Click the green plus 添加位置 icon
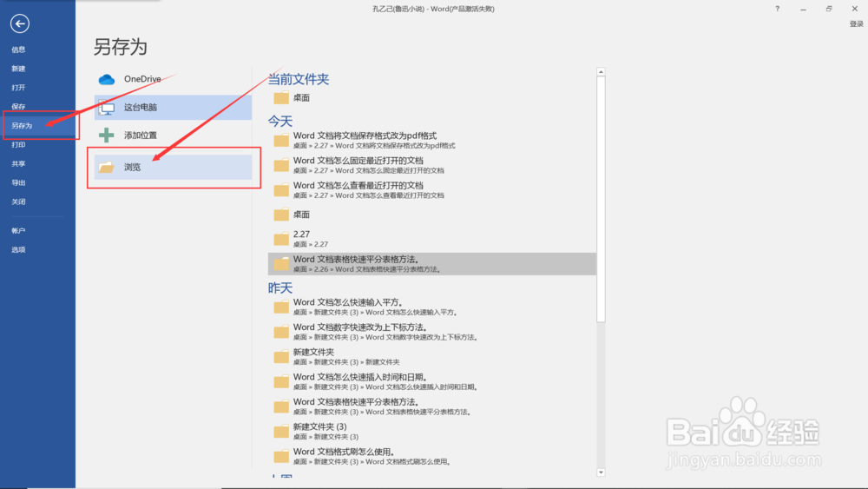868x489 pixels. [106, 135]
